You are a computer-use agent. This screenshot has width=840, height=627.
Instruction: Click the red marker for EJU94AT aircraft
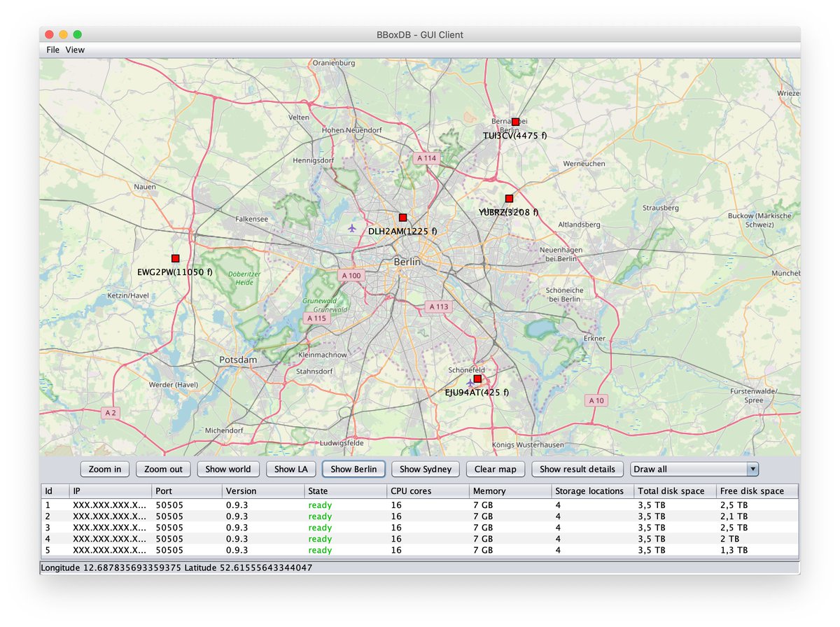pyautogui.click(x=477, y=379)
